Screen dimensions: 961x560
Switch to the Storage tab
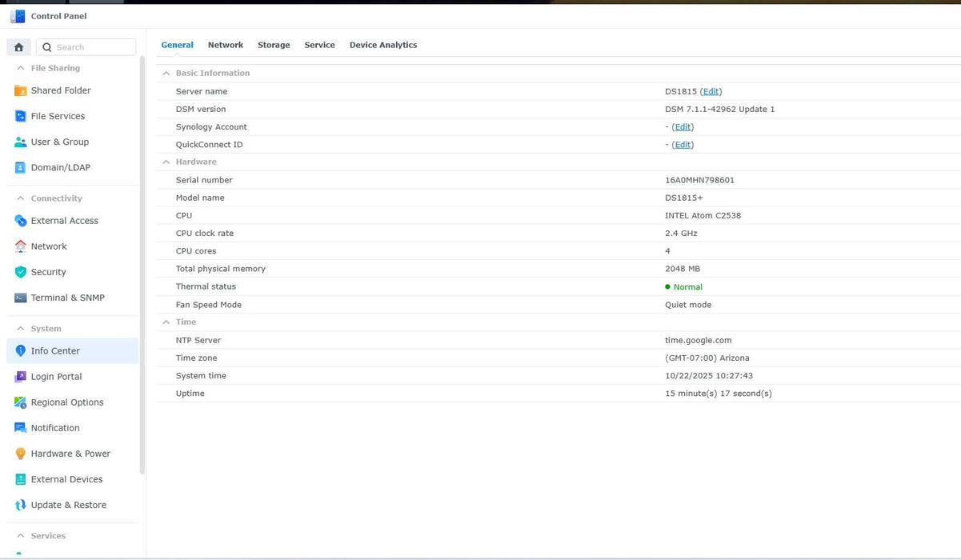click(274, 45)
